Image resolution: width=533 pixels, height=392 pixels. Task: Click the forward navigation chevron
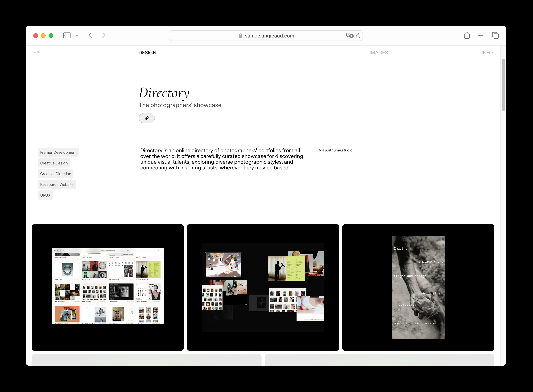104,35
